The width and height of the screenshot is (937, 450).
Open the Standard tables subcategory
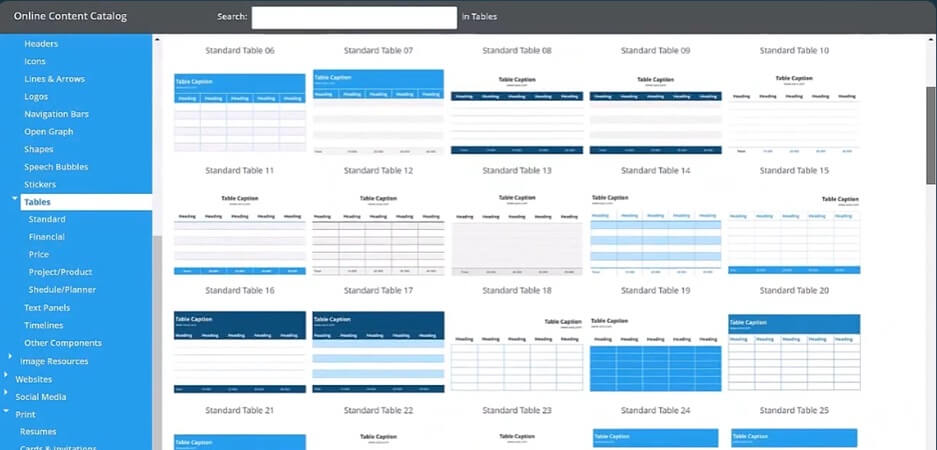[47, 219]
